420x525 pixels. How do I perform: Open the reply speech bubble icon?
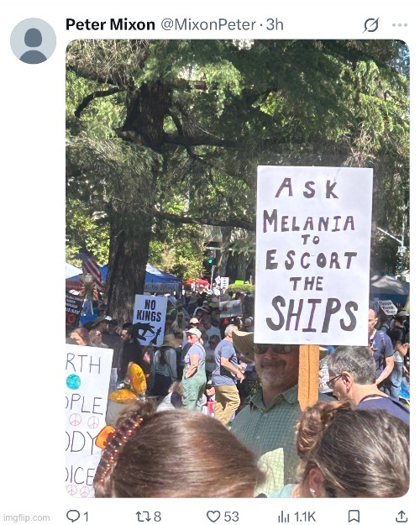[73, 516]
